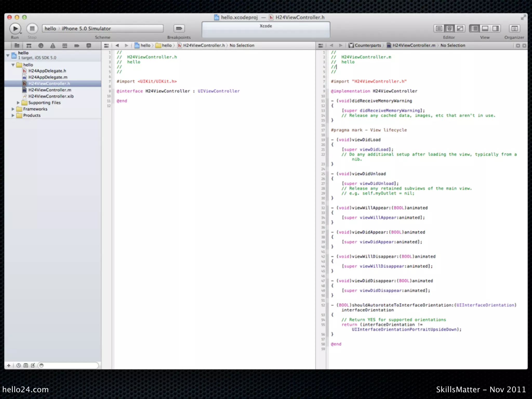
Task: Select H24ViewController.xib in the navigator
Action: (x=51, y=96)
